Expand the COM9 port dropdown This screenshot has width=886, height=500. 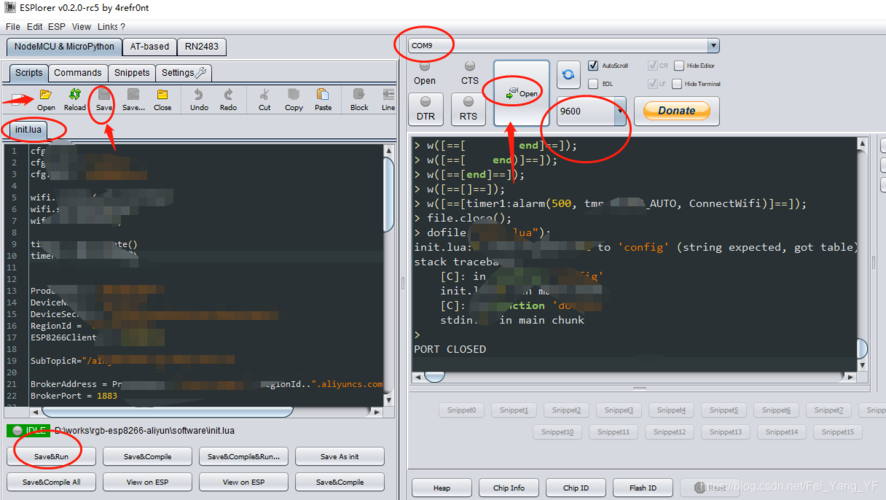713,45
